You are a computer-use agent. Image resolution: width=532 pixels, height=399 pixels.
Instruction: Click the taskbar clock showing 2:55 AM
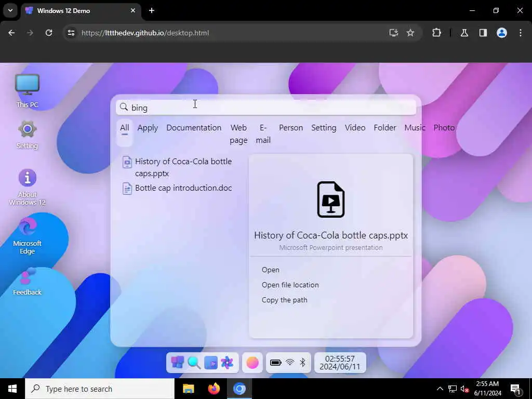[x=487, y=389]
